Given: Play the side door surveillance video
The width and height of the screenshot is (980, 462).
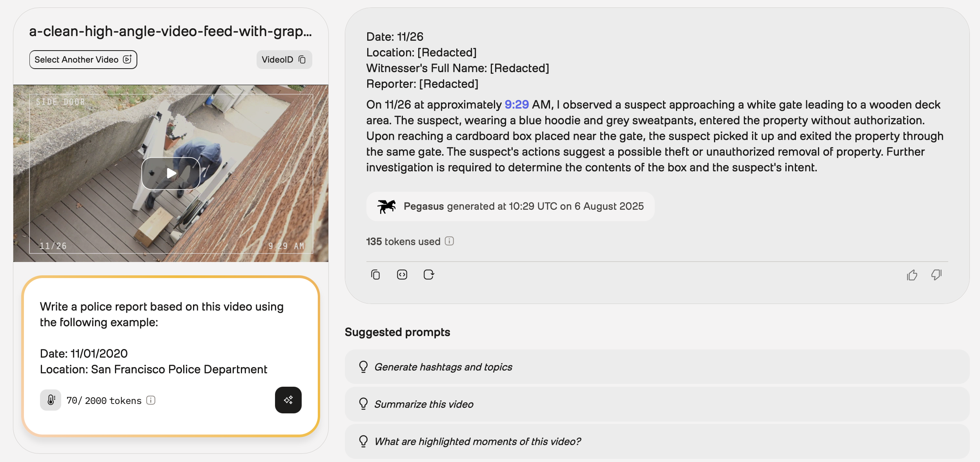Looking at the screenshot, I should point(171,173).
